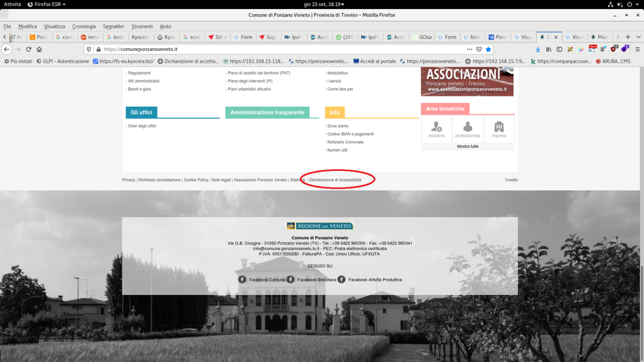Open the Modifica menu

point(27,26)
